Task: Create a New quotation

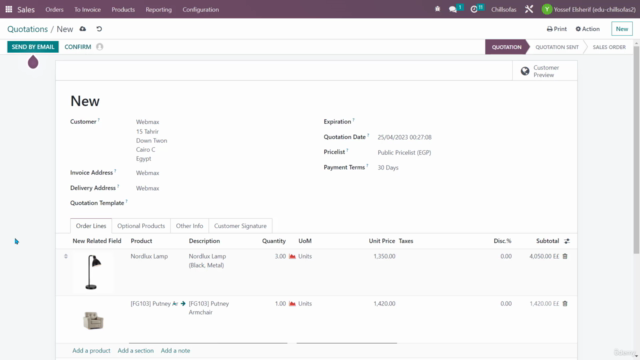Action: [x=622, y=29]
